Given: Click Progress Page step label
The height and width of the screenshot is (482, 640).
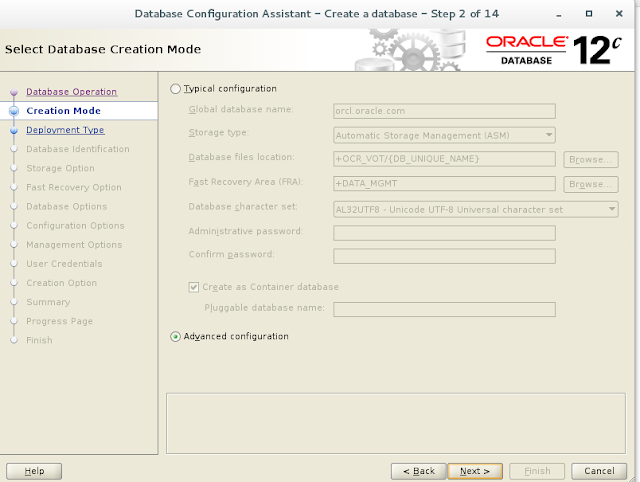Looking at the screenshot, I should [x=60, y=321].
